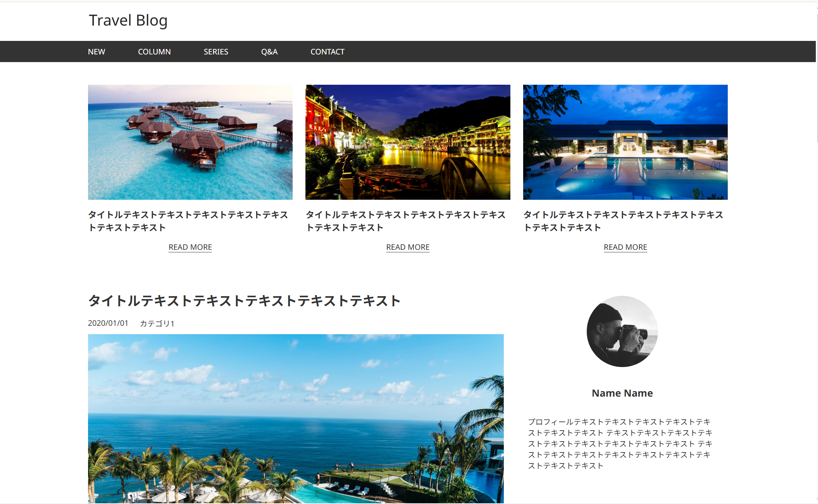818x504 pixels.
Task: Select the カテゴリ1 category label
Action: click(157, 324)
